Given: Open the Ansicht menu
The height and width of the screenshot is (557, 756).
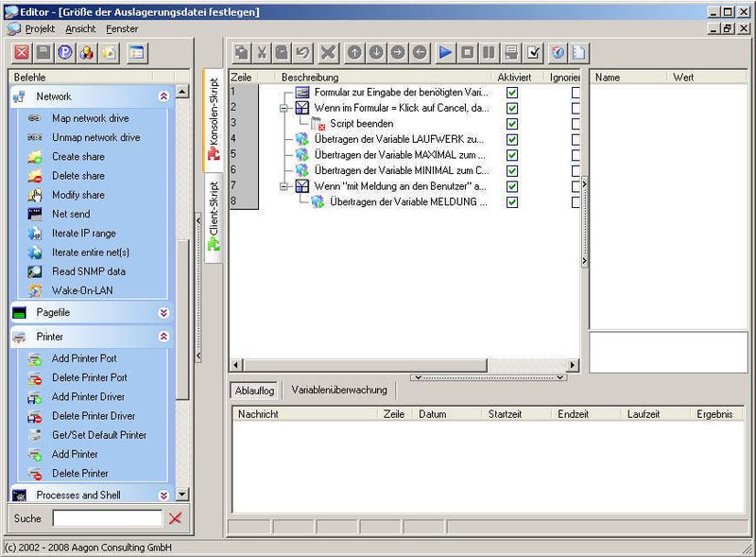Looking at the screenshot, I should tap(80, 29).
